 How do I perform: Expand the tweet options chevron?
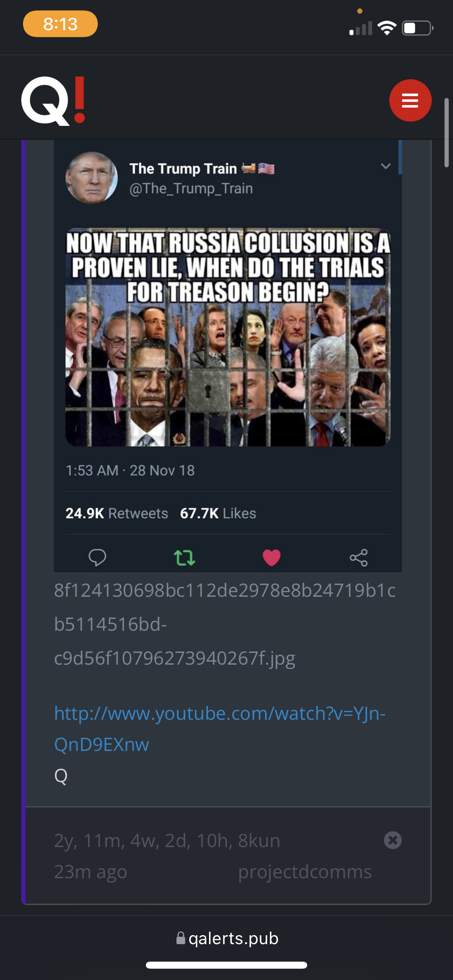click(386, 166)
